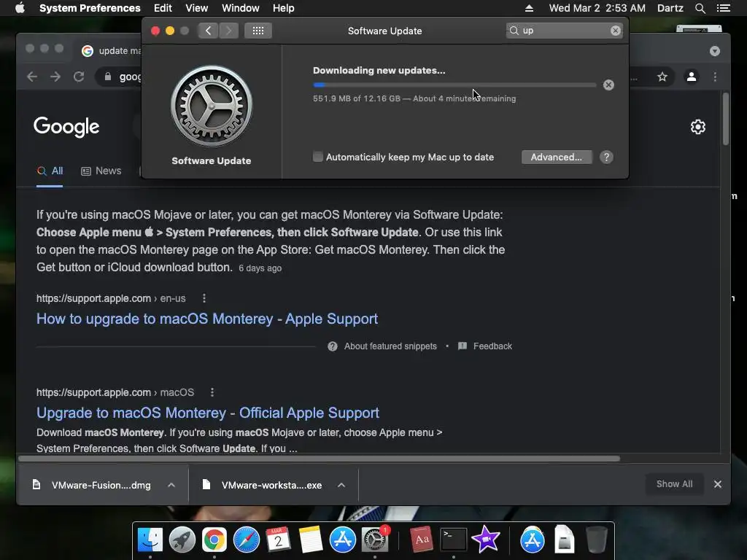The image size is (747, 560).
Task: Click Chrome's vertical scrollbar
Action: (x=726, y=119)
